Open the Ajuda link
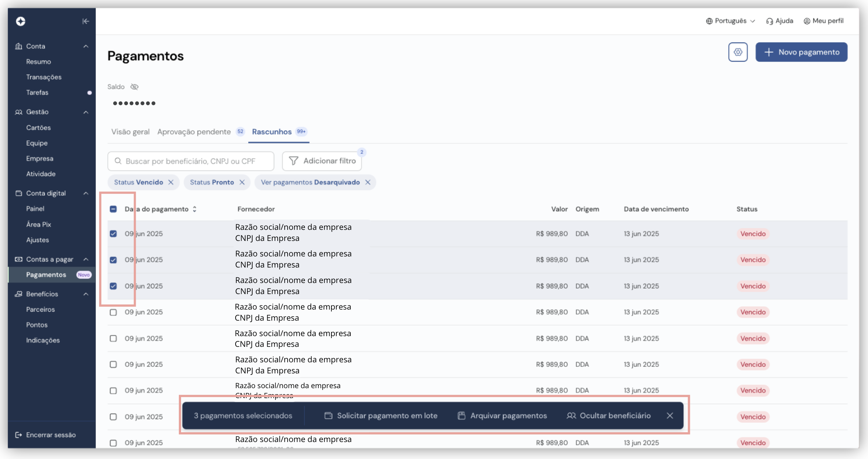Viewport: 868px width, 459px height. click(x=780, y=21)
